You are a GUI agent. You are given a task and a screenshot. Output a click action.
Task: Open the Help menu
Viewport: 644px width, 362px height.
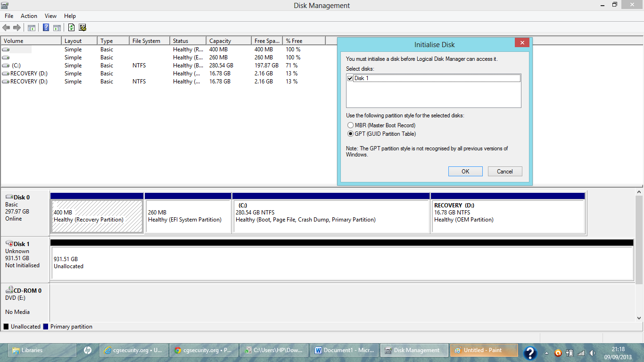point(70,16)
